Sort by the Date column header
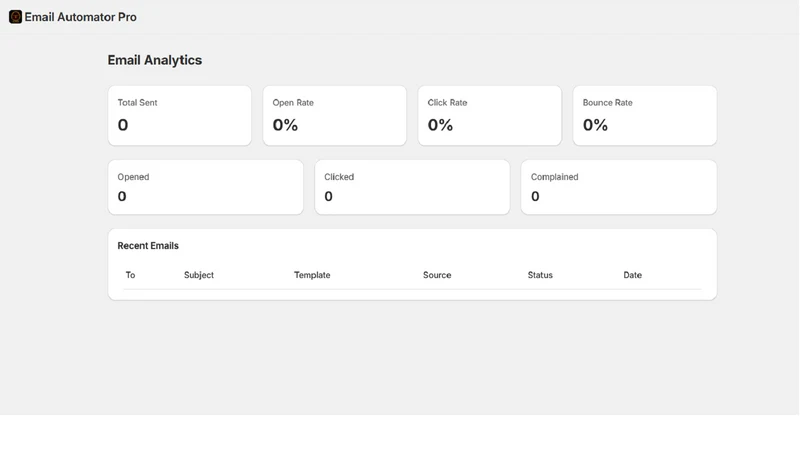This screenshot has width=800, height=450. pyautogui.click(x=632, y=275)
